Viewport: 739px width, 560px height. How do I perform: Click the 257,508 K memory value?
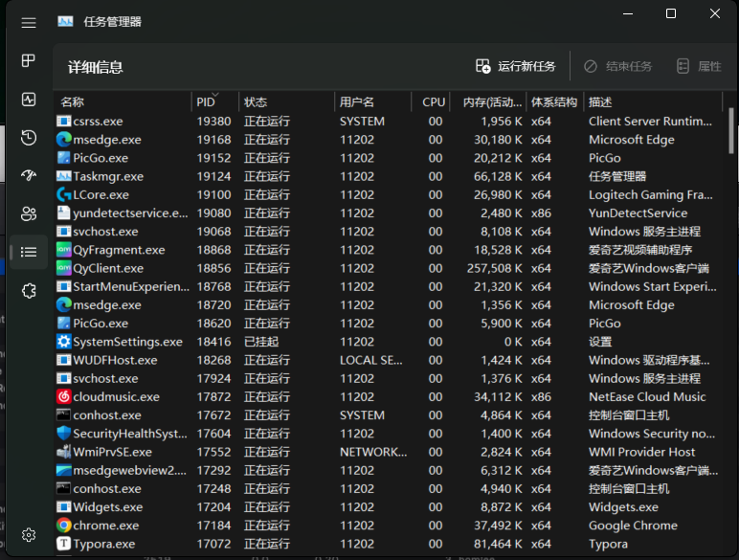[x=494, y=268]
